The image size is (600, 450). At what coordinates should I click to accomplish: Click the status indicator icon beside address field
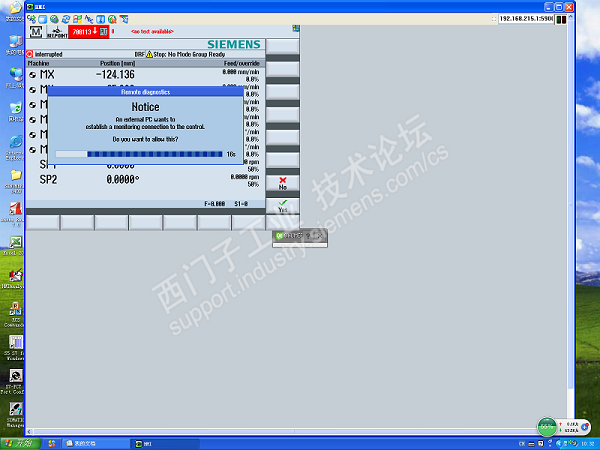(x=561, y=20)
